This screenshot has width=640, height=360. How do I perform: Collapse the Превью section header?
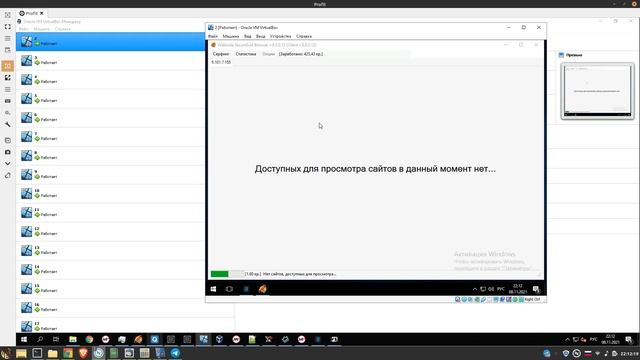571,55
